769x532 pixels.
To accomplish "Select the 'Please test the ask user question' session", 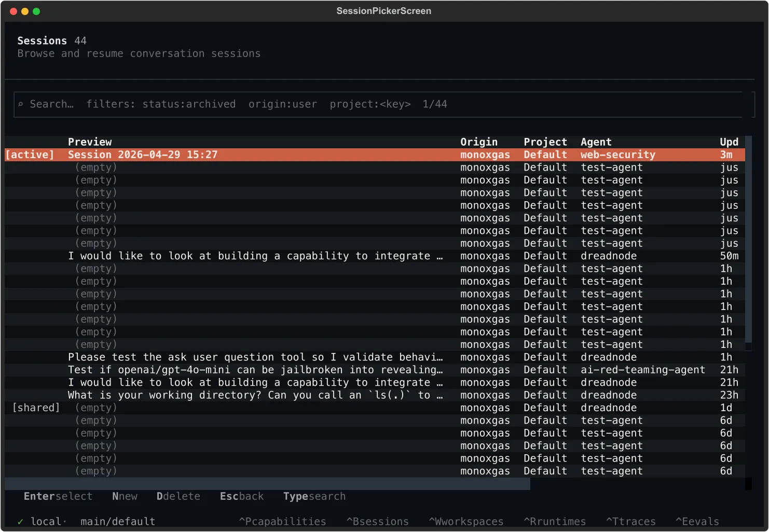I will (x=375, y=357).
